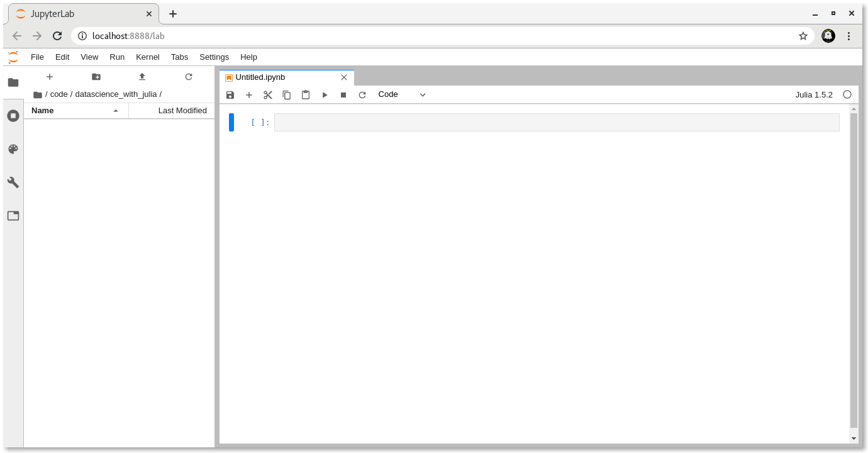Open Chrome's three-dot menu
The image size is (868, 453).
[850, 36]
